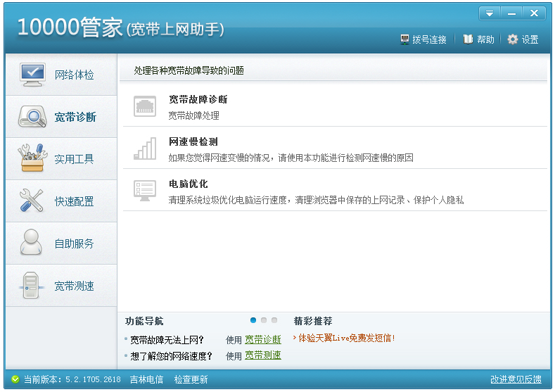Viewport: 555px width, 392px height.
Task: Click the 实用工具 toolbox icon
Action: point(32,159)
